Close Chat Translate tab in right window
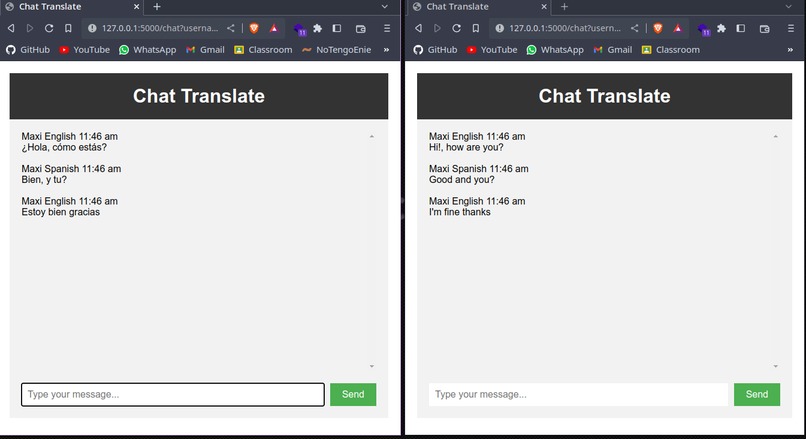The width and height of the screenshot is (806, 439). (544, 7)
